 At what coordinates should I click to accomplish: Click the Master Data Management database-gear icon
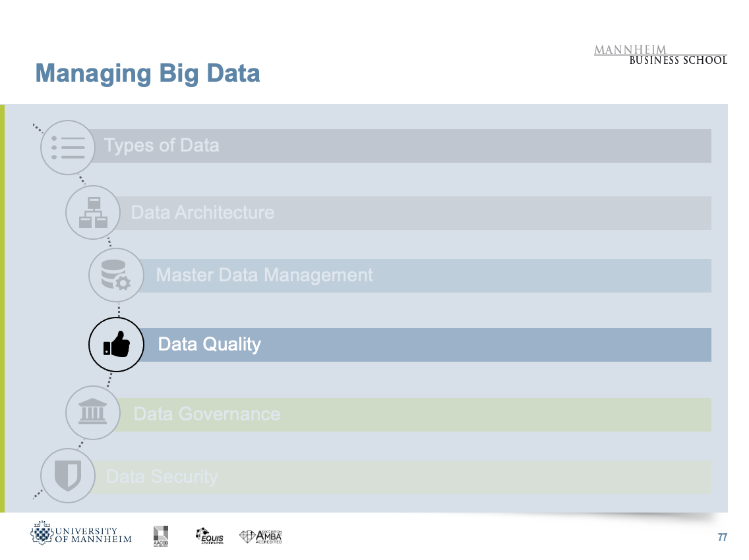coord(117,275)
